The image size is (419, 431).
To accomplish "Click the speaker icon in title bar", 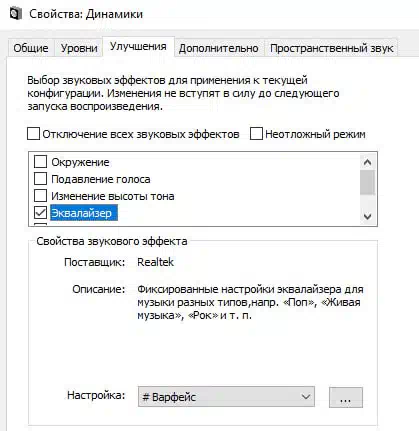I will coord(15,14).
